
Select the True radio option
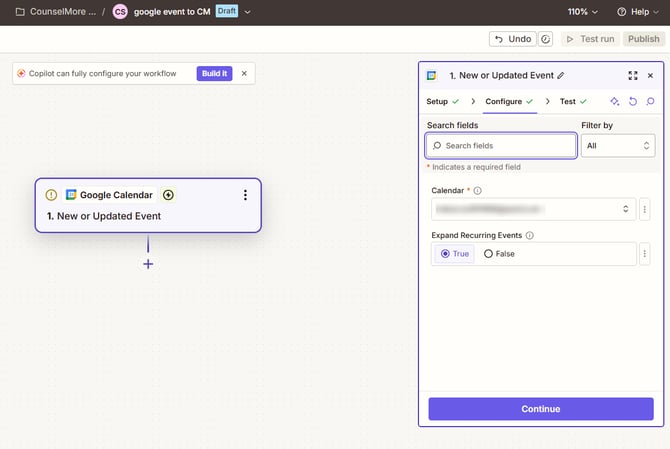coord(455,254)
